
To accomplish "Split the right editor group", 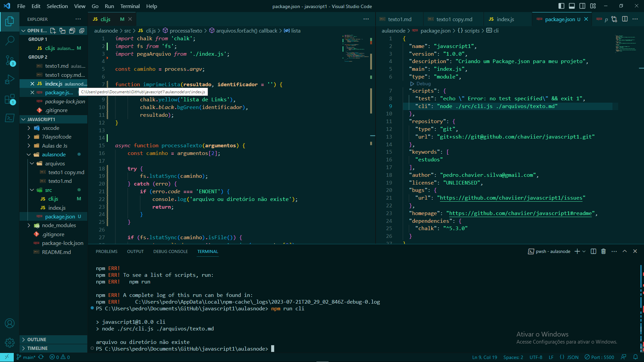I will click(x=625, y=19).
